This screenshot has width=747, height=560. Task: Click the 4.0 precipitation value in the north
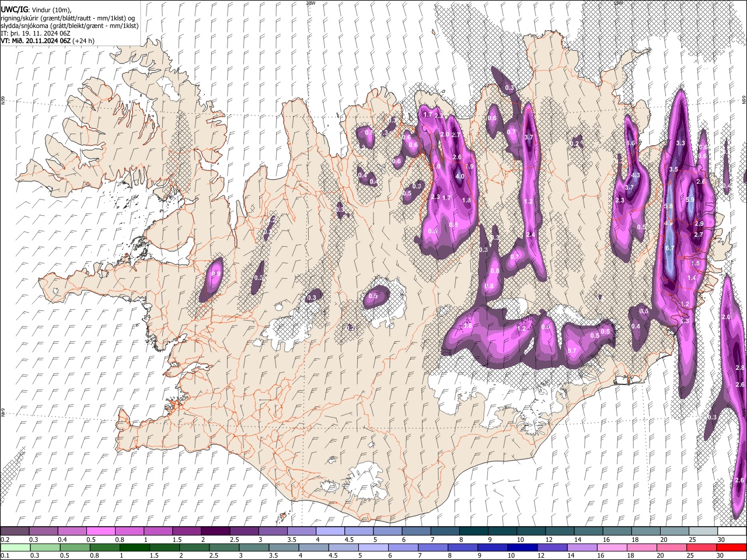point(459,176)
